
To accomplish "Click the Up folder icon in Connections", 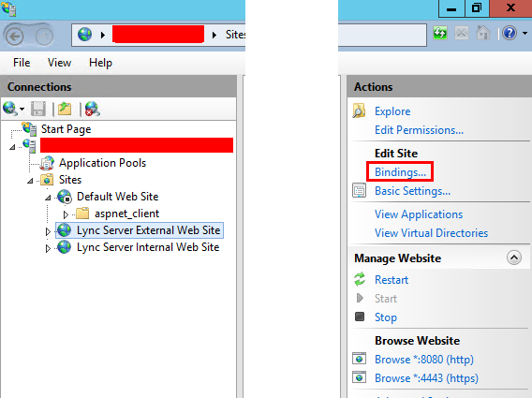I will (x=65, y=109).
